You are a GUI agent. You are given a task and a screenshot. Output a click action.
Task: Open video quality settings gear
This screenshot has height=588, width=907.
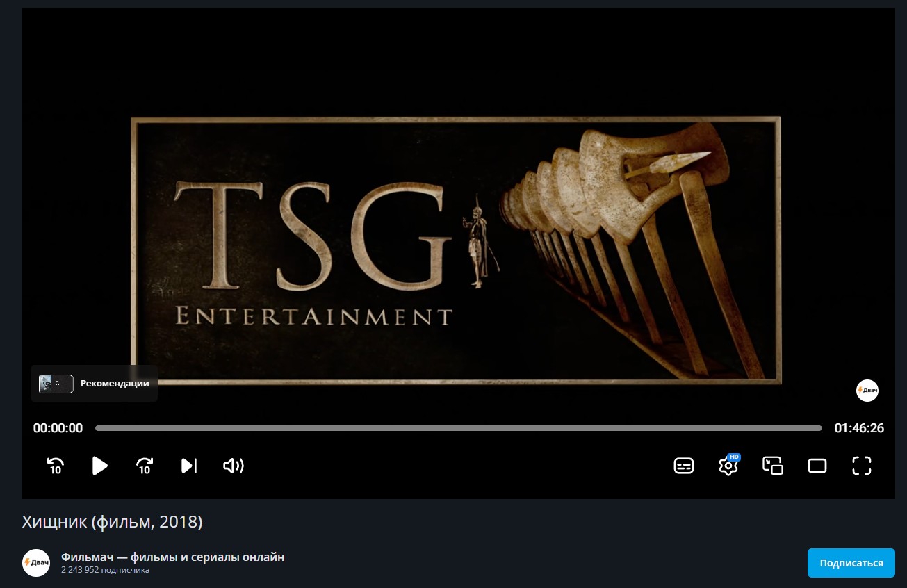[x=728, y=464]
